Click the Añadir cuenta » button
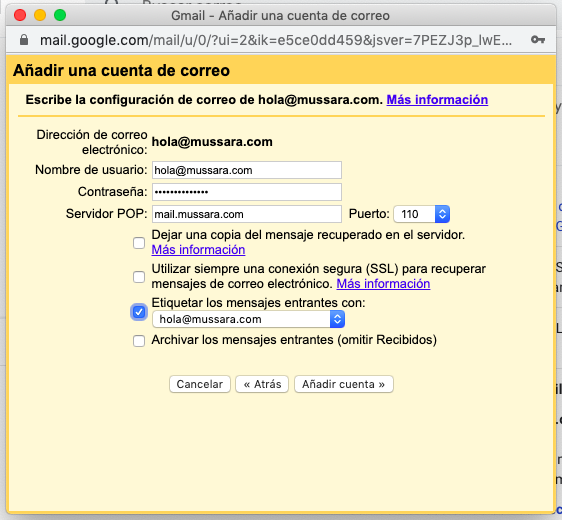This screenshot has width=562, height=520. 344,384
